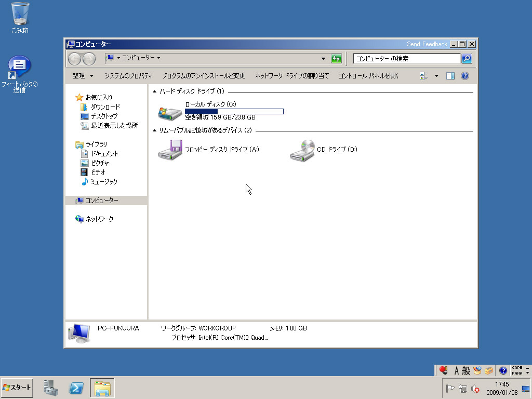532x399 pixels.
Task: Show the preview pane icon
Action: pos(450,76)
